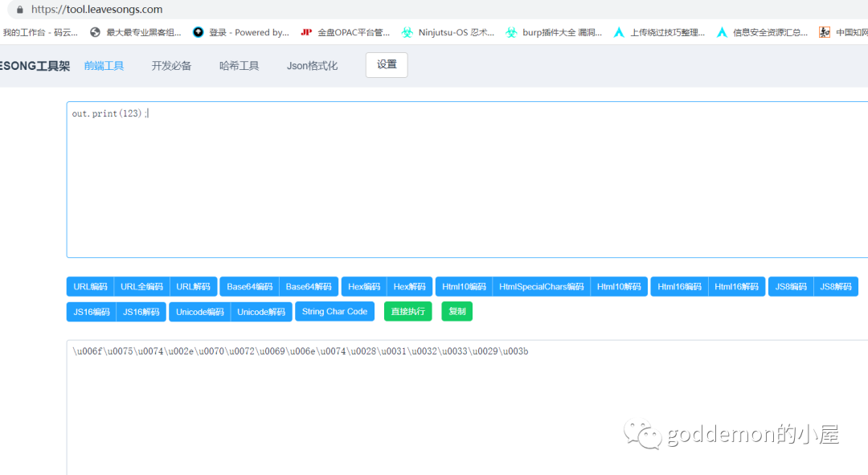Open the Ninjutsu-OS biohazard bookmark icon
Screen dimensions: 868x475
pos(407,33)
